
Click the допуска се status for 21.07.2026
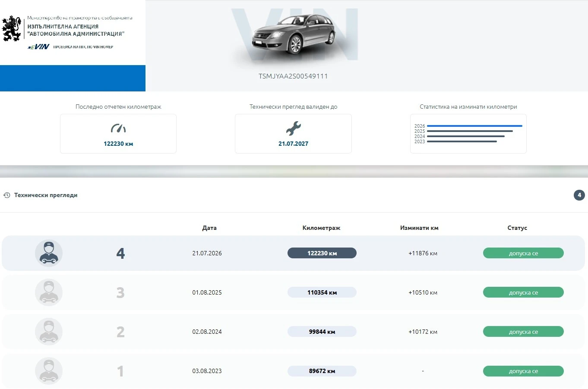point(523,253)
